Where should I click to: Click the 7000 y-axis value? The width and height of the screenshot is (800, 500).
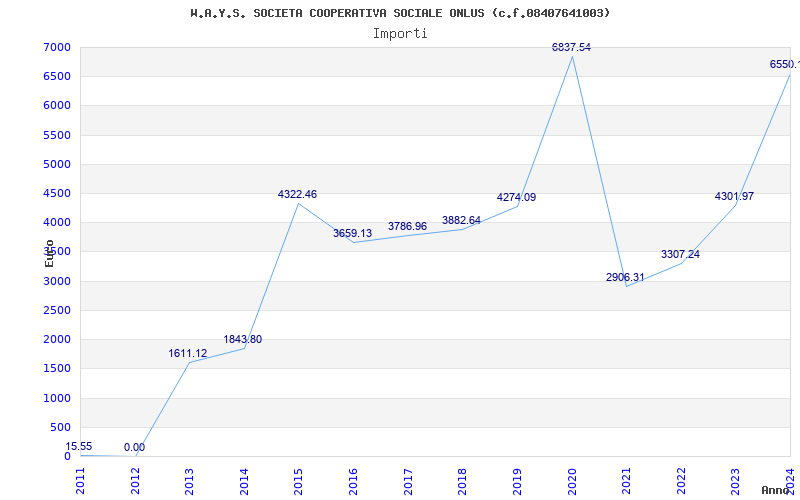(x=57, y=47)
